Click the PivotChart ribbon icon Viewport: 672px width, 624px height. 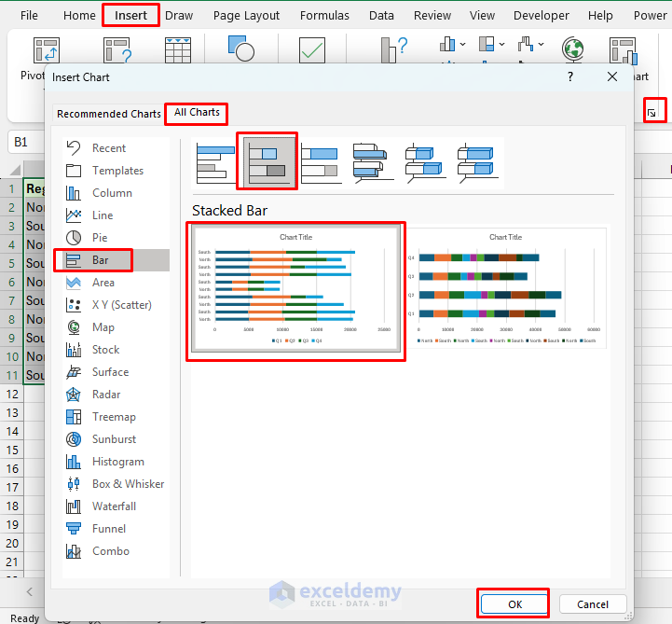point(624,50)
